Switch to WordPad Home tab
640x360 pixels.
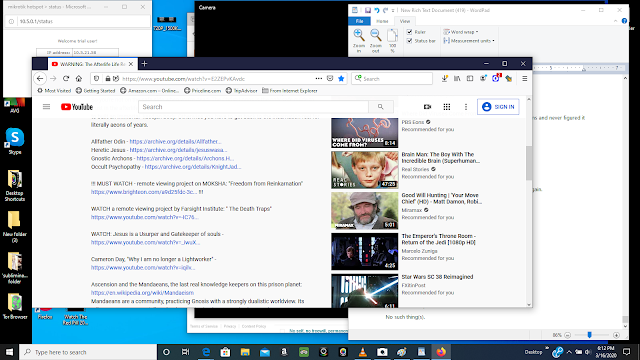click(x=382, y=21)
